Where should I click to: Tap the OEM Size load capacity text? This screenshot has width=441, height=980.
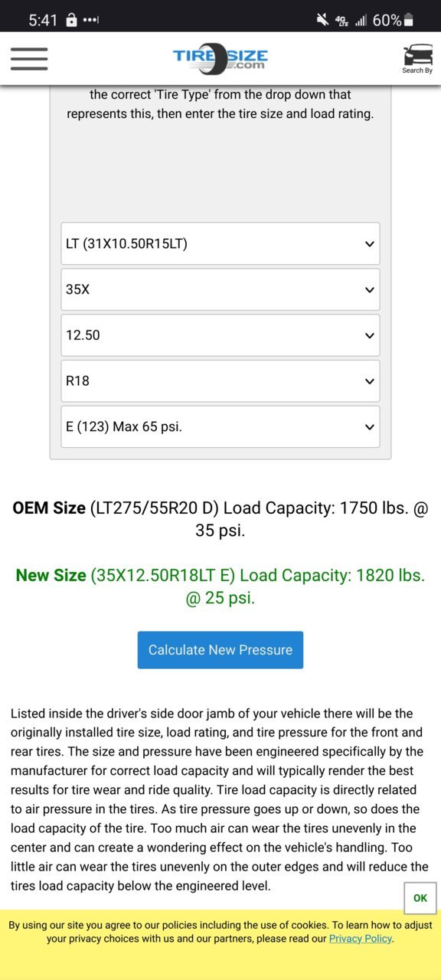pos(220,518)
